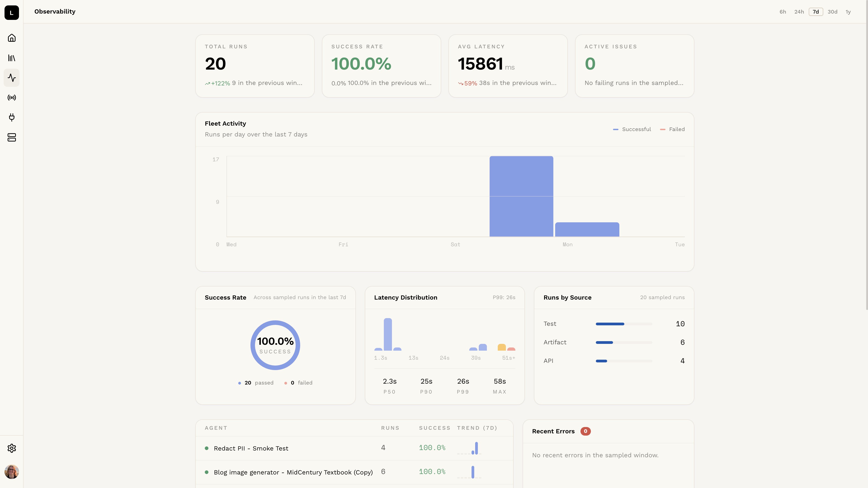Screen dimensions: 868x488
Task: Click the orange latency distribution bar
Action: click(x=502, y=347)
